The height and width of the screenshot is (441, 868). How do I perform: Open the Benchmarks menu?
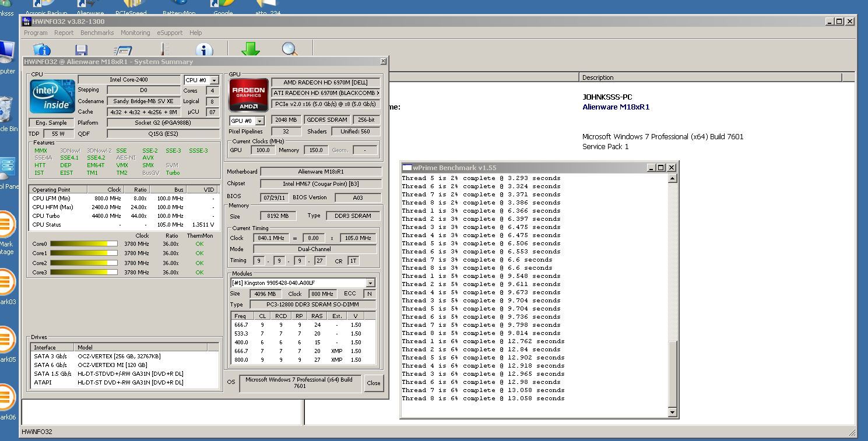click(97, 33)
